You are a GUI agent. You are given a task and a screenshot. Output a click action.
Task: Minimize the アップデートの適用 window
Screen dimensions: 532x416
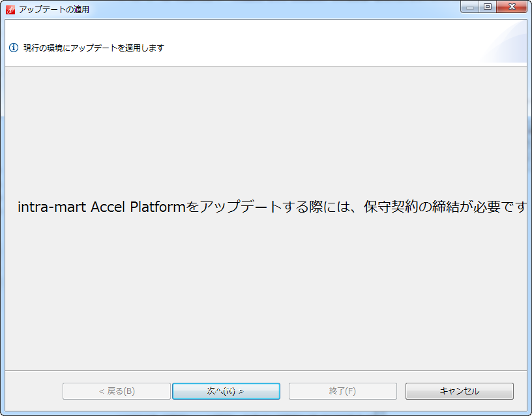[x=469, y=7]
